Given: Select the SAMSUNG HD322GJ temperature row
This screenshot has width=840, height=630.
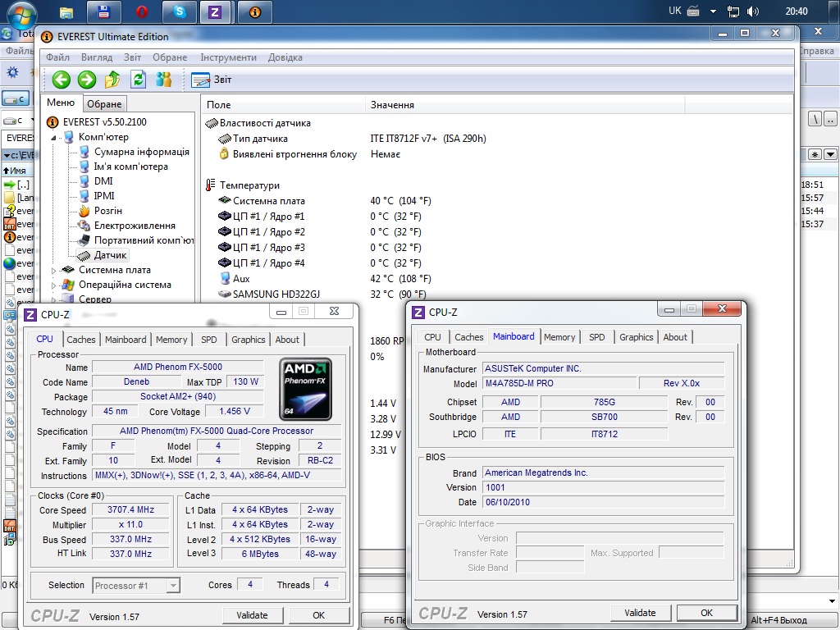Looking at the screenshot, I should (x=322, y=294).
